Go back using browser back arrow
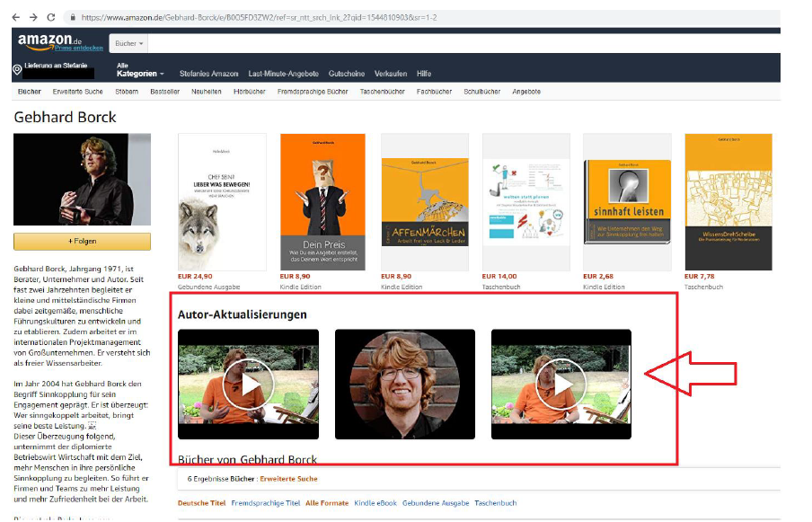Viewport: 812px width, 522px height. [16, 18]
